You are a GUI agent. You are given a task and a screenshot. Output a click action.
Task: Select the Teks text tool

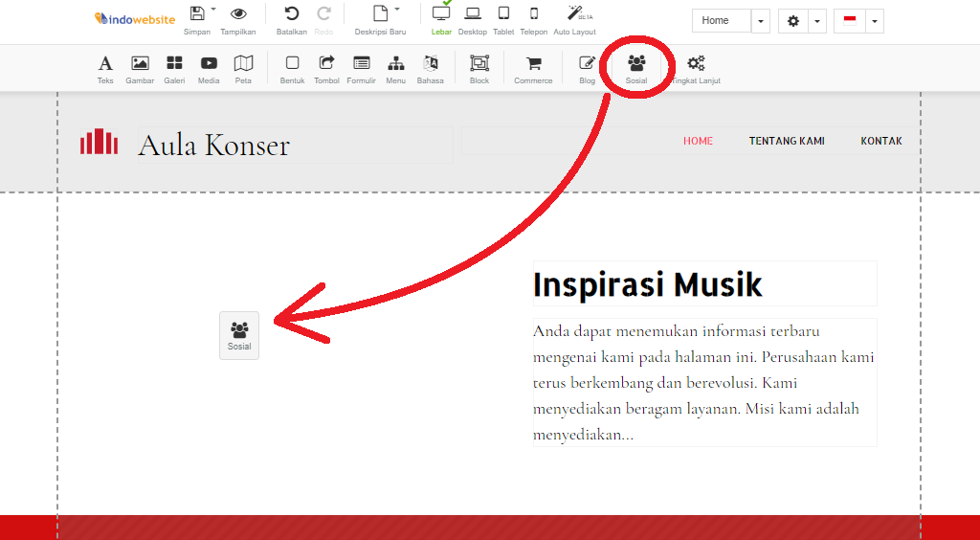(x=105, y=68)
